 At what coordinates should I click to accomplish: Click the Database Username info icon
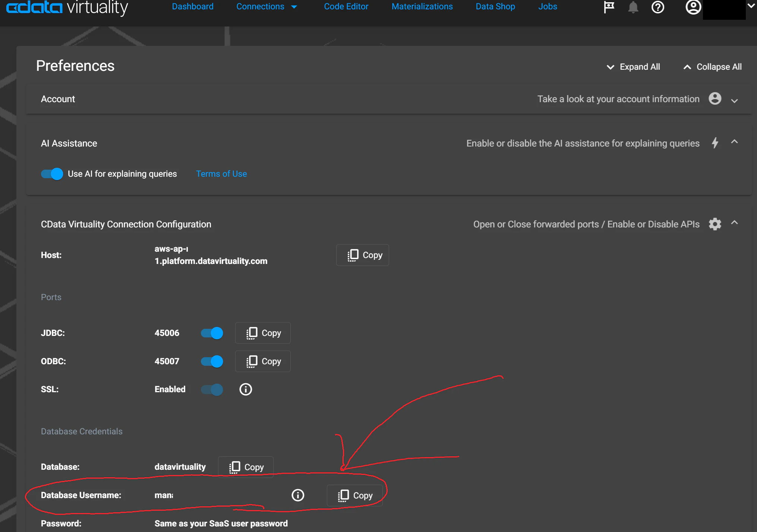tap(298, 495)
